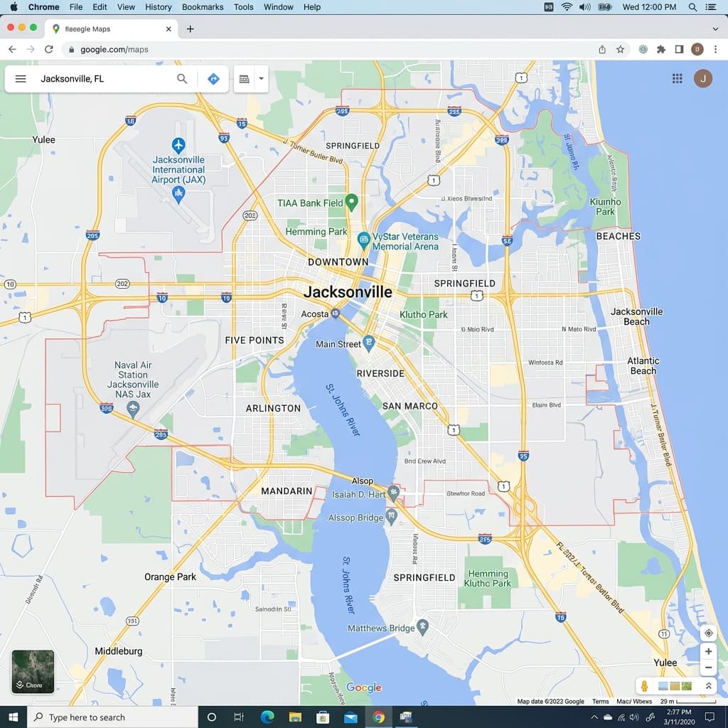This screenshot has height=728, width=728.
Task: Click the Jacksonville, FL search field
Action: point(105,79)
